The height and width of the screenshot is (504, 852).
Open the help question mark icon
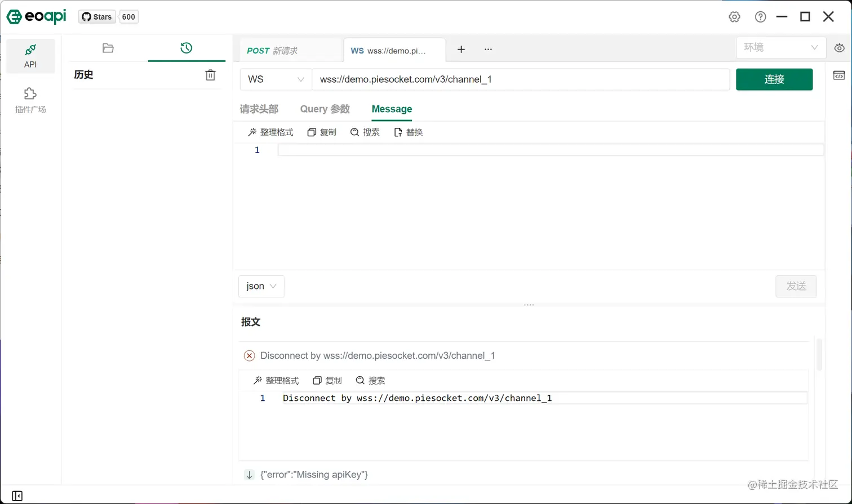761,17
